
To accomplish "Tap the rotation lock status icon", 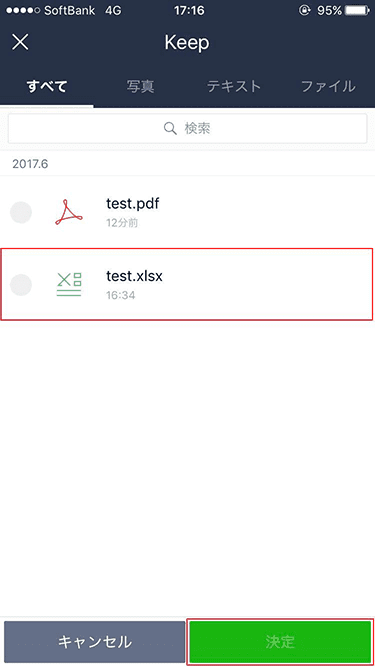I will [304, 11].
